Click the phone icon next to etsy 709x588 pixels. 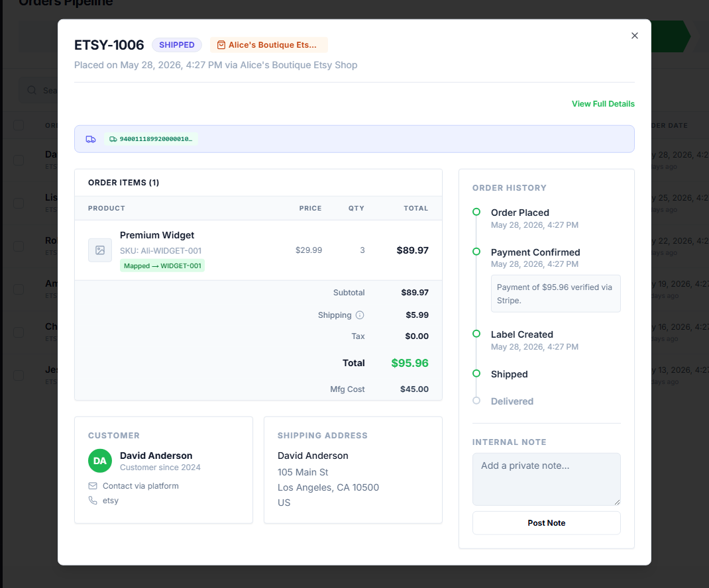(x=93, y=501)
